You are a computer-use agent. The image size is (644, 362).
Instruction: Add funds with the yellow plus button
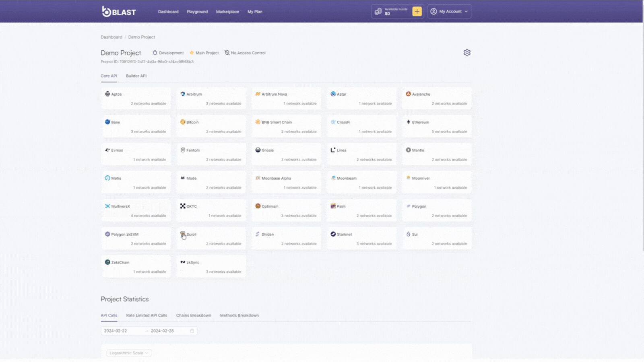point(417,11)
